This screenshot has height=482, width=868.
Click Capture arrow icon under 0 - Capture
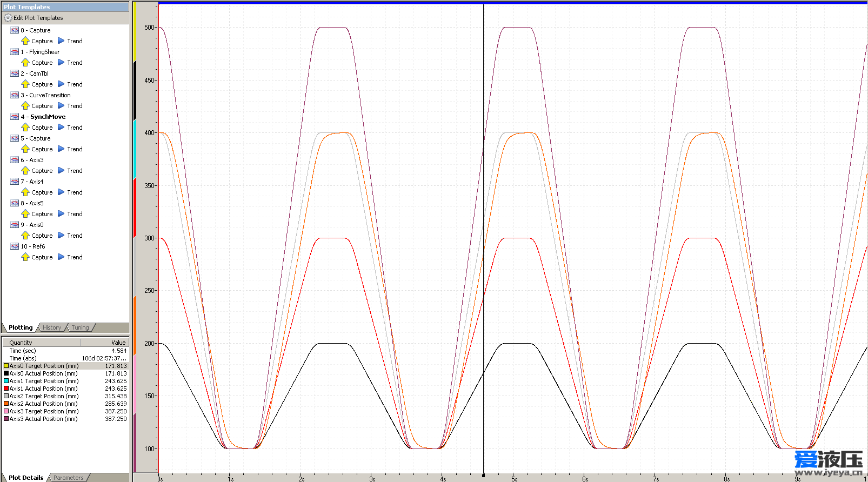tap(25, 41)
